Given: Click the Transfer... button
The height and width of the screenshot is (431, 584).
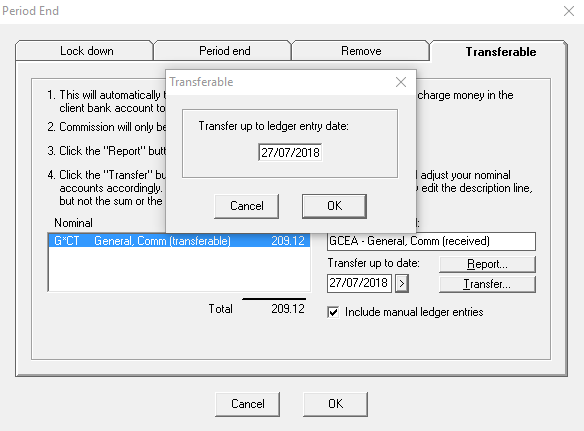Looking at the screenshot, I should tap(487, 284).
